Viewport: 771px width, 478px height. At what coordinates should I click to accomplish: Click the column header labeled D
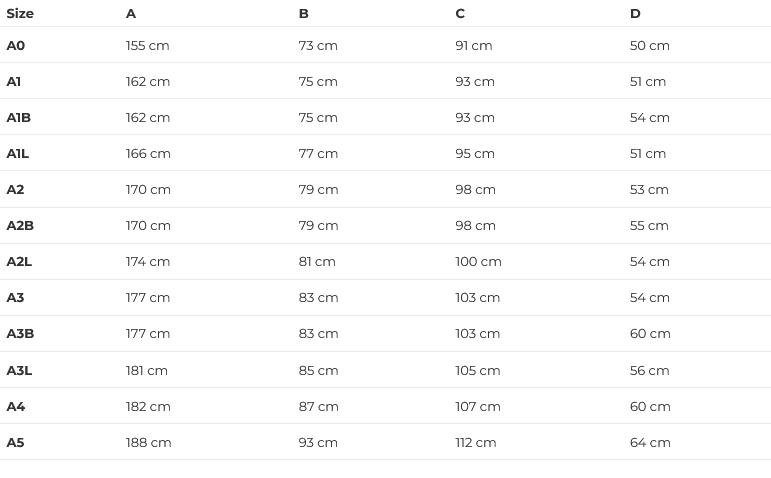635,14
